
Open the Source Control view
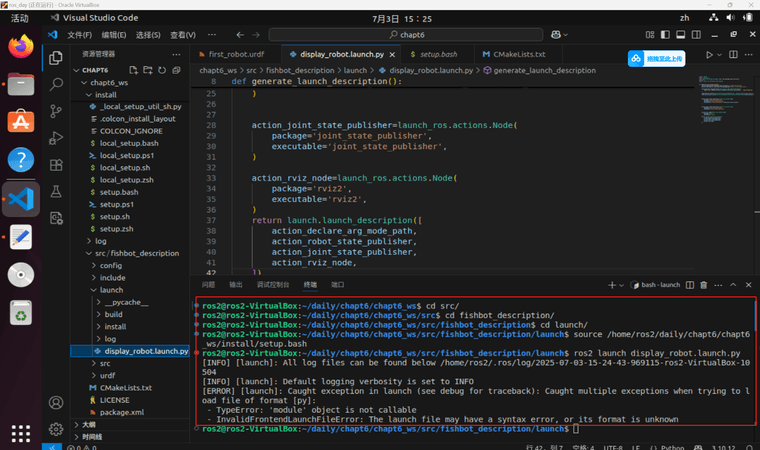click(x=56, y=112)
